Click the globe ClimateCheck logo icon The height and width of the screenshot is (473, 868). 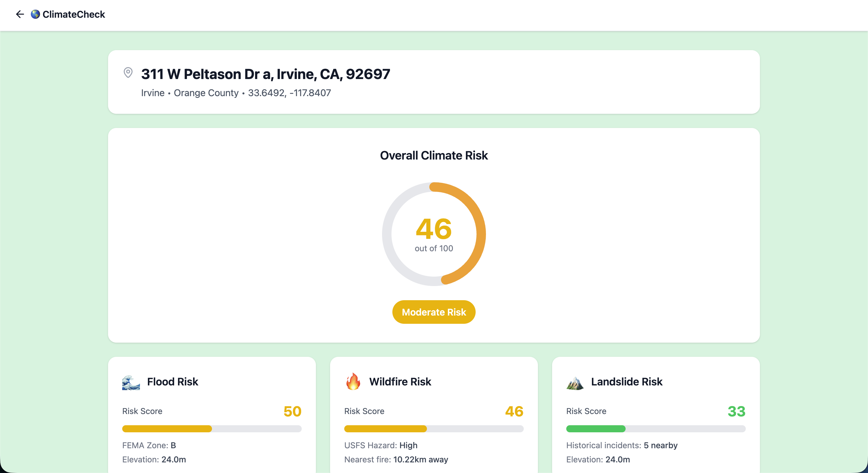pos(35,14)
